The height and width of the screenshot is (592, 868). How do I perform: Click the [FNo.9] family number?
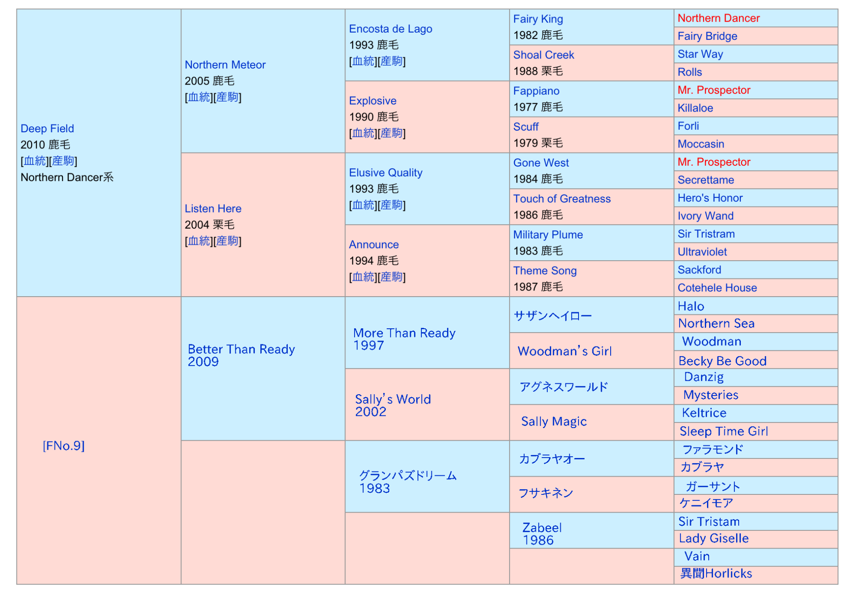point(63,446)
